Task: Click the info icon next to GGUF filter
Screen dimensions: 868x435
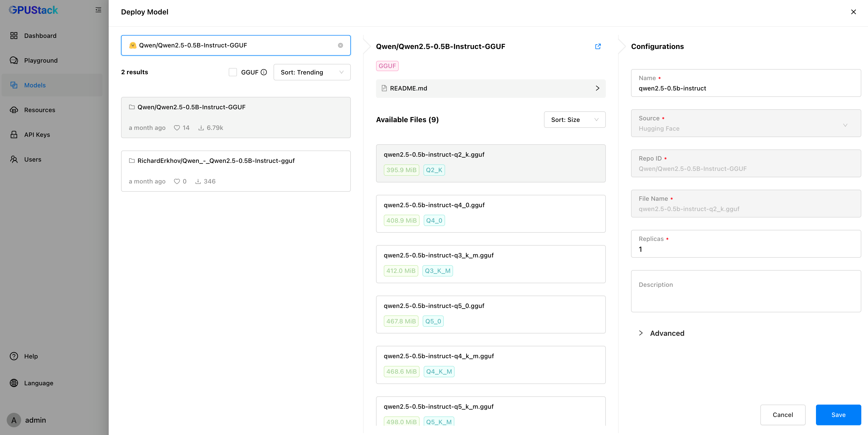Action: (x=264, y=72)
